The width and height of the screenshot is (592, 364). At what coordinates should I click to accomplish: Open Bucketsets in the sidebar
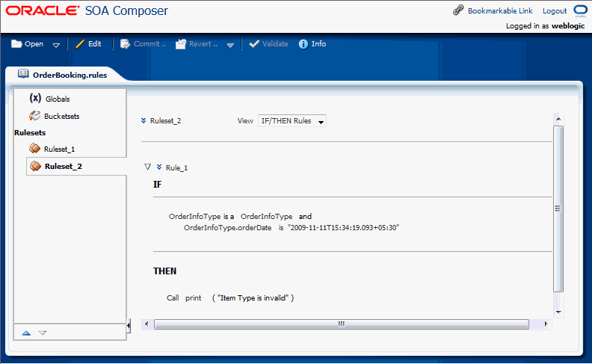pos(61,117)
